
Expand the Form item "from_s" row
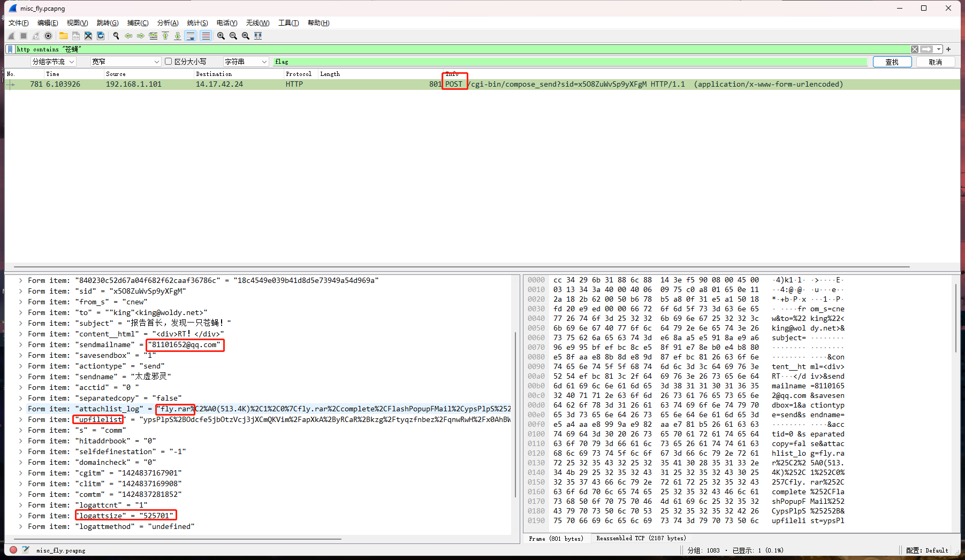(20, 302)
